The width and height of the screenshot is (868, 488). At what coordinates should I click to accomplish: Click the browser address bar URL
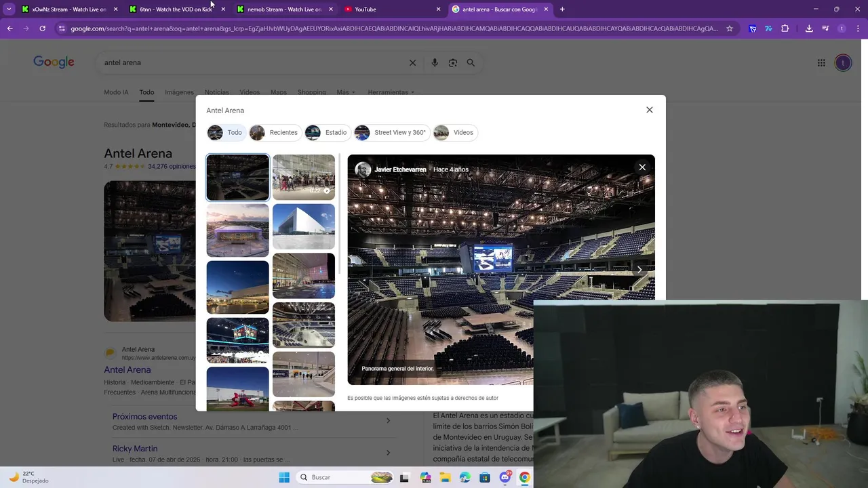point(394,28)
